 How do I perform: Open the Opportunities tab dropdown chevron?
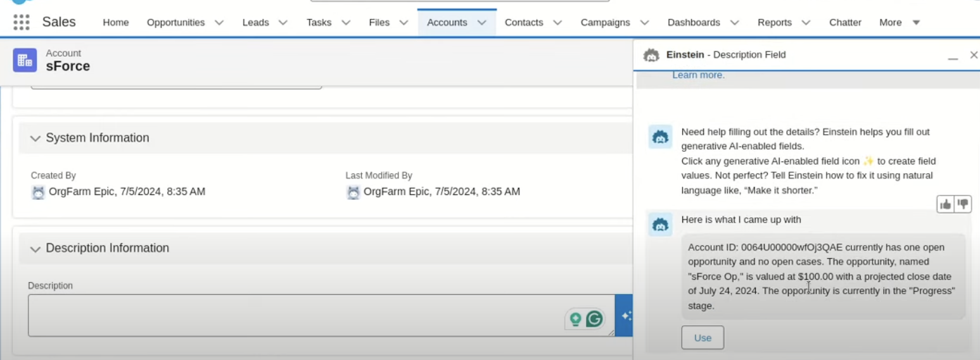click(x=219, y=22)
